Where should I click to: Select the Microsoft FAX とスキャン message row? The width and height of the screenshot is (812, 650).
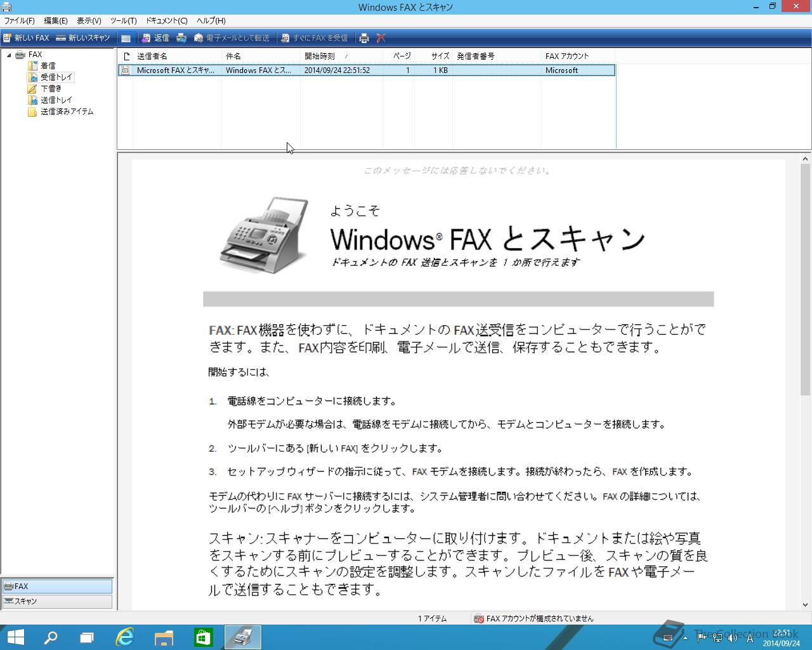367,70
